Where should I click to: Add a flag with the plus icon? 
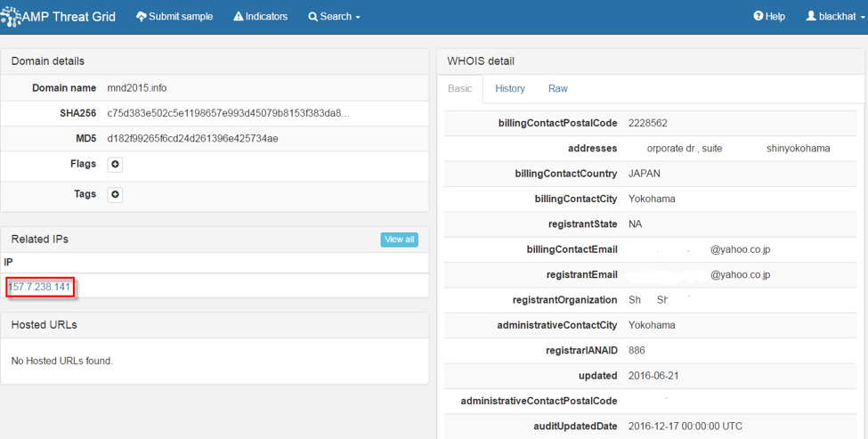tap(115, 165)
